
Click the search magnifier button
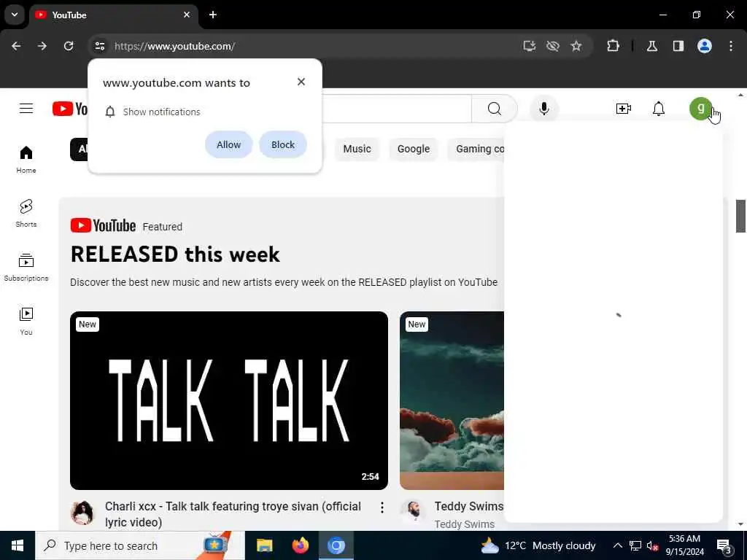(494, 109)
